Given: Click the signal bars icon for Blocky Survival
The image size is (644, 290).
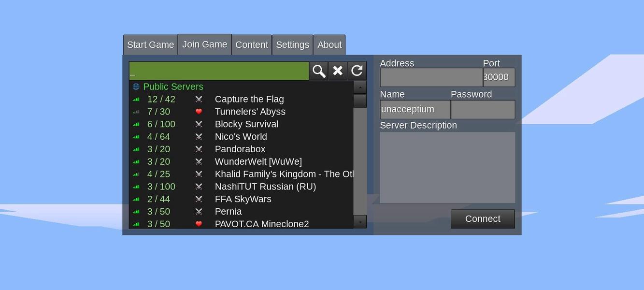Looking at the screenshot, I should (x=136, y=124).
